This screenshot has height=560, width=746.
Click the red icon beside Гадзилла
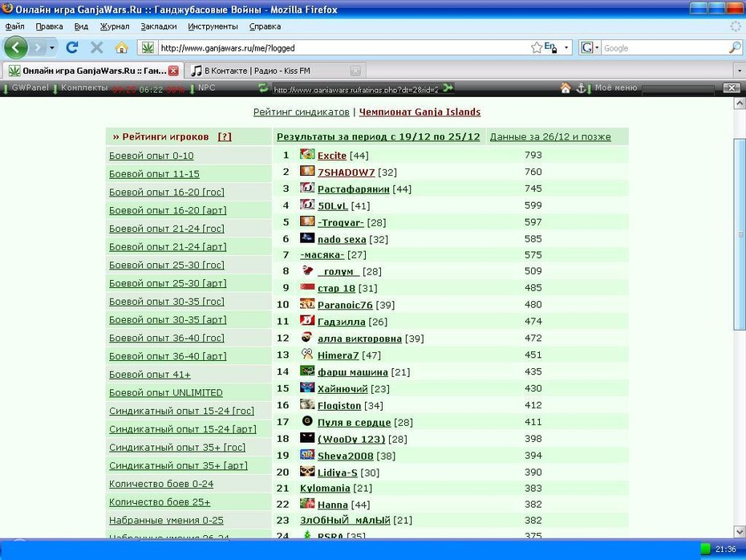[x=307, y=320]
